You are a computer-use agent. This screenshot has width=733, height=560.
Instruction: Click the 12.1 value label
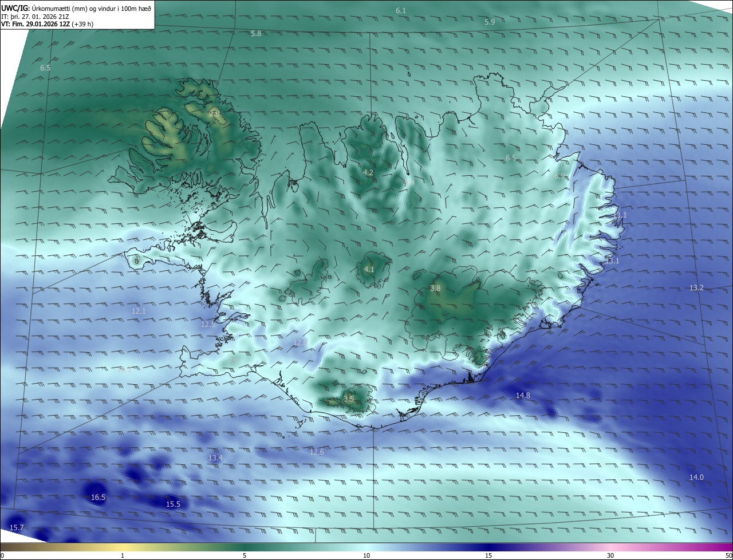139,311
